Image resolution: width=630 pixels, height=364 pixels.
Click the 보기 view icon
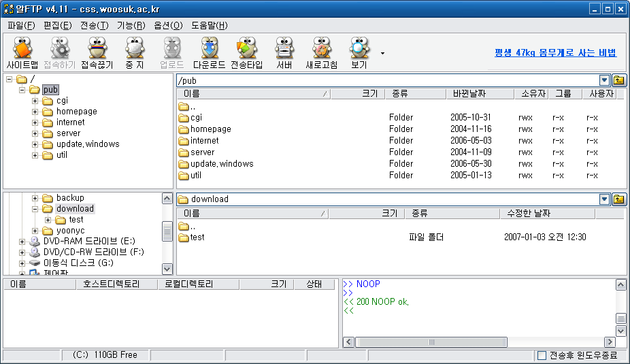click(x=359, y=53)
